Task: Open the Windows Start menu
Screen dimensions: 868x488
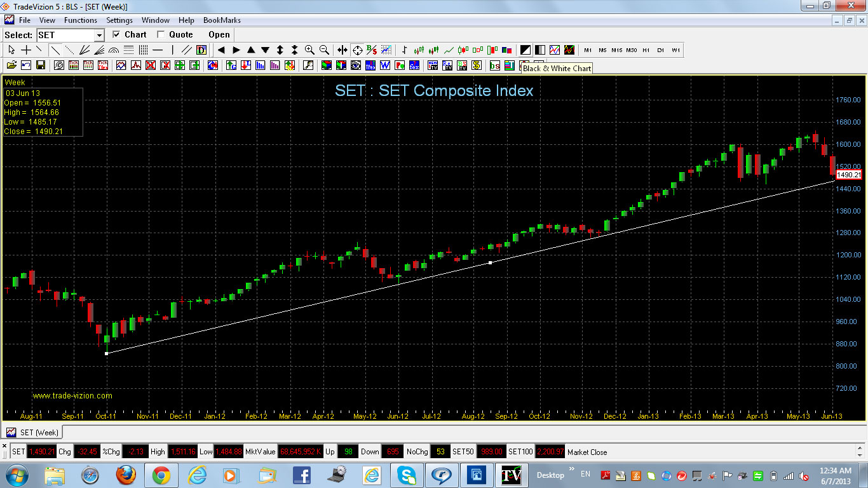Action: click(16, 475)
